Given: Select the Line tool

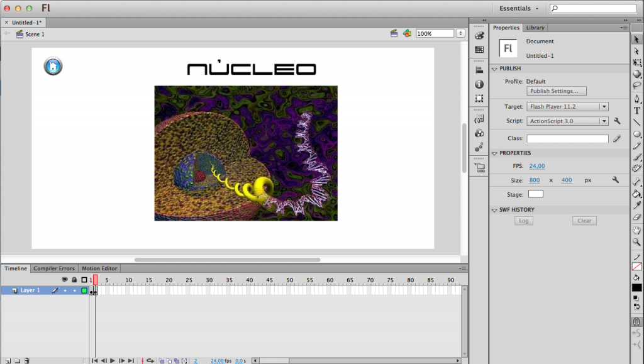Looking at the screenshot, I should 636,123.
